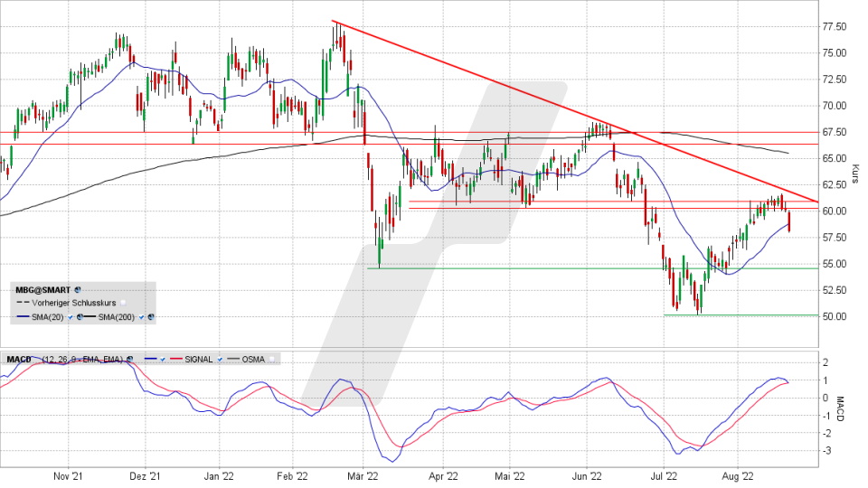The width and height of the screenshot is (868, 488).
Task: Click the MACD indicator title
Action: pyautogui.click(x=19, y=359)
